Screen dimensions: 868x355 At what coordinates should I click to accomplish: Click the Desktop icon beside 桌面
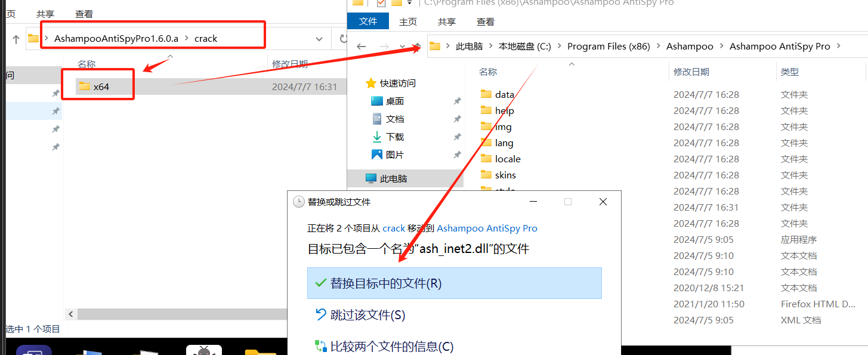pyautogui.click(x=376, y=101)
